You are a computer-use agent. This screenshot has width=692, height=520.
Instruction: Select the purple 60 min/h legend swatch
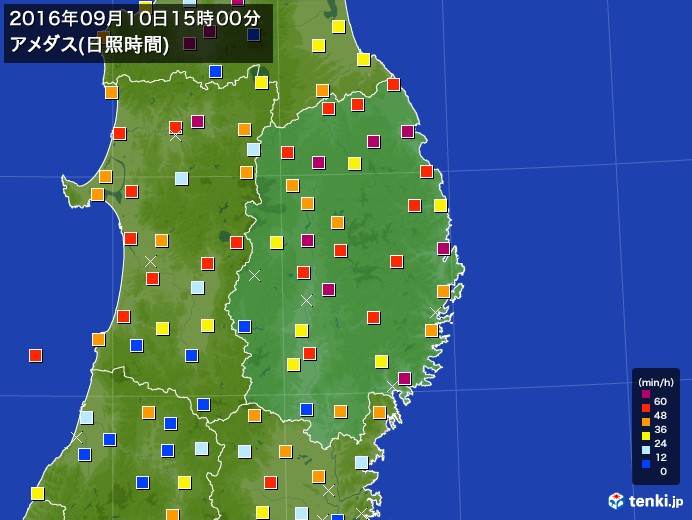click(646, 394)
